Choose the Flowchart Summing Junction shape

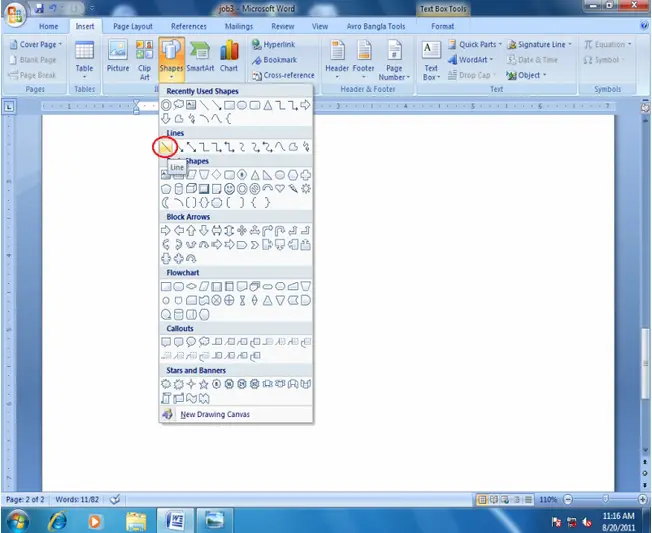coord(216,301)
